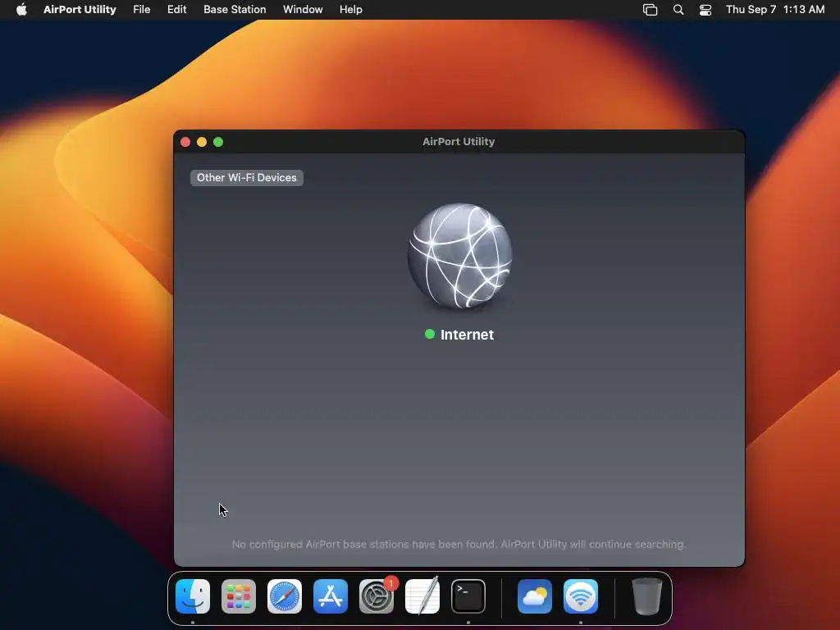Click the AirPort Utility Dock icon

[581, 596]
